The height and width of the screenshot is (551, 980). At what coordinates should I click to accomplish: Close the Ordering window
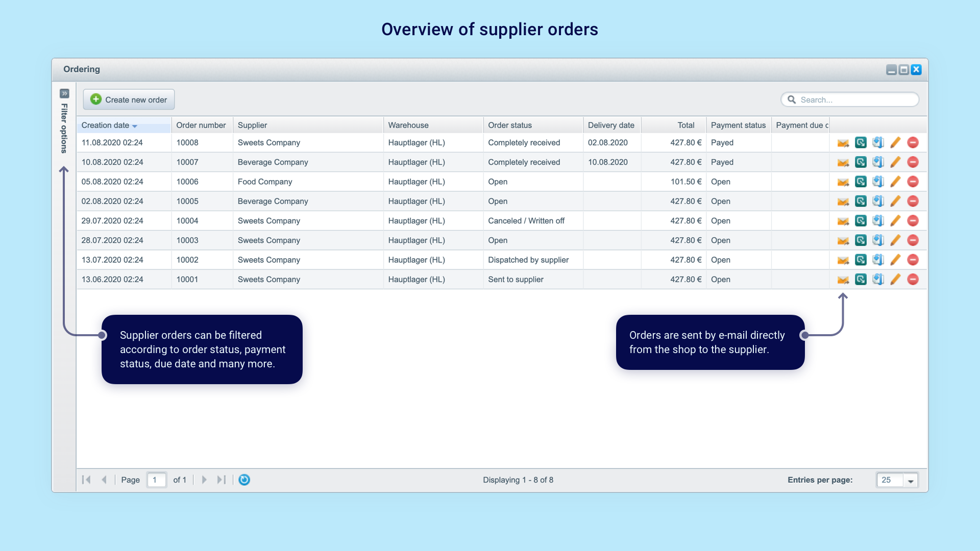click(x=916, y=70)
